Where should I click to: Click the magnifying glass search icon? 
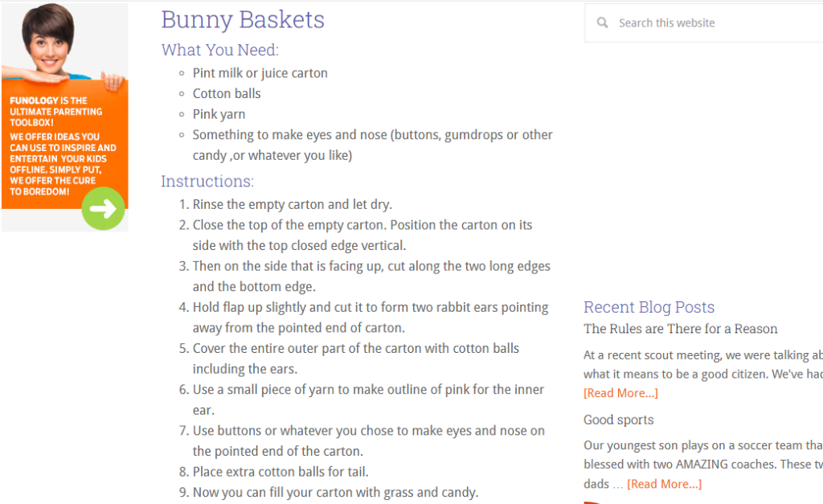pyautogui.click(x=602, y=23)
